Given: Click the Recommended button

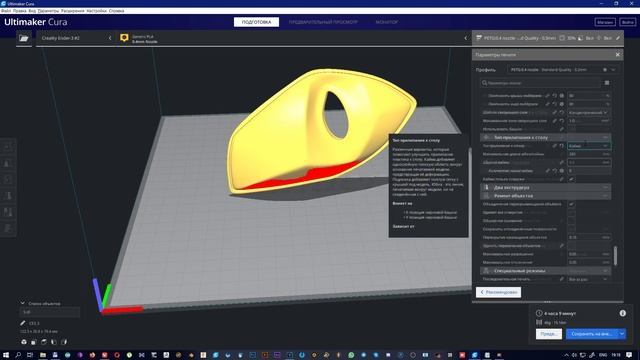Looking at the screenshot, I should point(498,292).
